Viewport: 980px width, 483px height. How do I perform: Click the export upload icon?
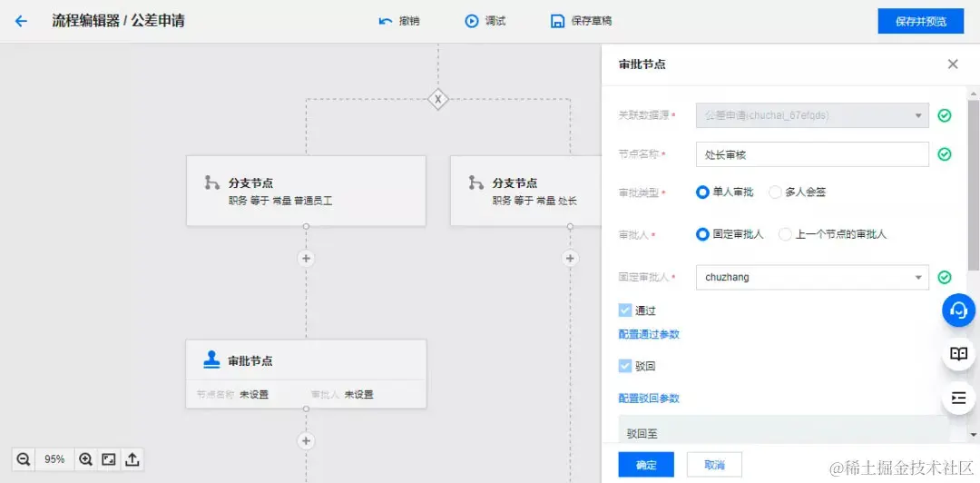pyautogui.click(x=132, y=459)
